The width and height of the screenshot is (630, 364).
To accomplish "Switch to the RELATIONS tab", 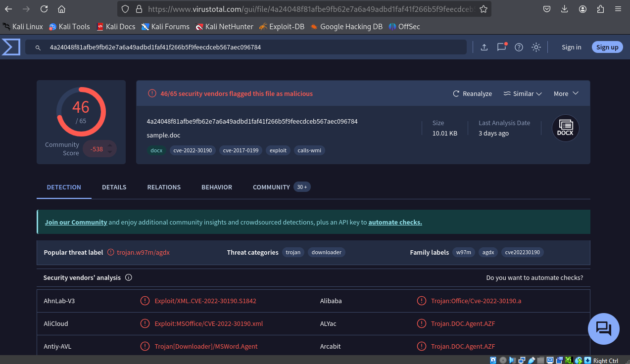I will [x=164, y=187].
